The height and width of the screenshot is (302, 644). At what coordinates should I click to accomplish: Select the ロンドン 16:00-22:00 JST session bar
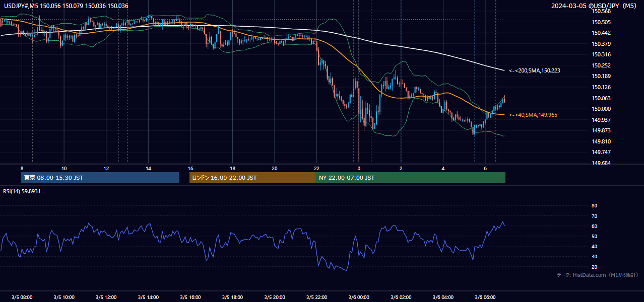[x=252, y=178]
